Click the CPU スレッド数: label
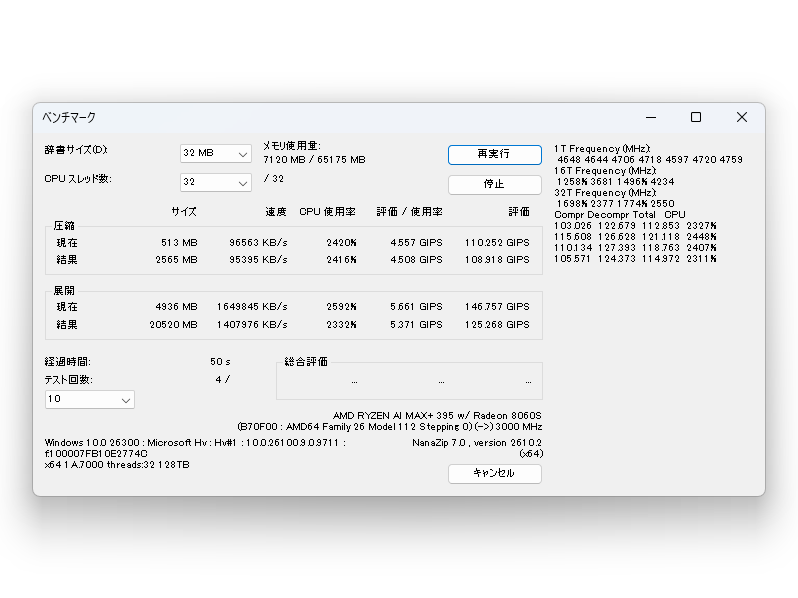Image resolution: width=798 pixels, height=598 pixels. [78, 179]
